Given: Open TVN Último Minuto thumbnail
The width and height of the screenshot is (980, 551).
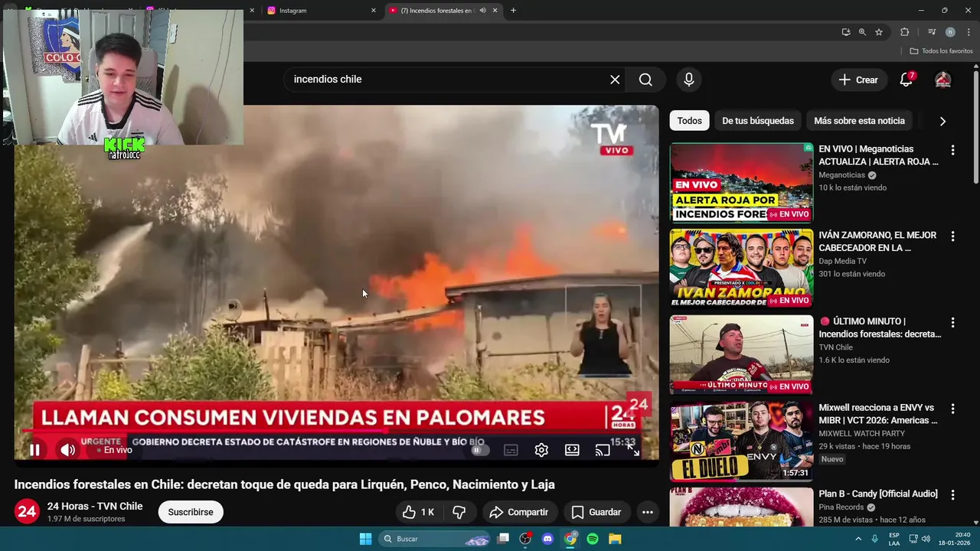Looking at the screenshot, I should [741, 355].
